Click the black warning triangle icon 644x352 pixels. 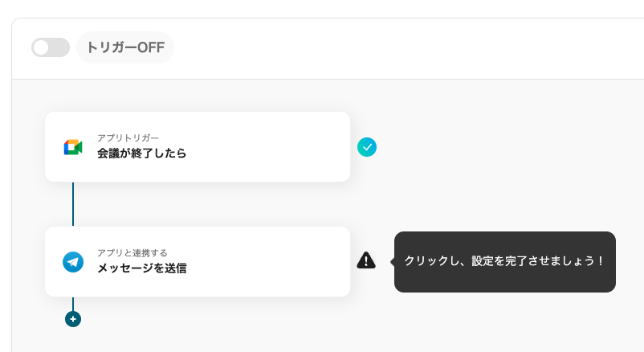pyautogui.click(x=366, y=260)
